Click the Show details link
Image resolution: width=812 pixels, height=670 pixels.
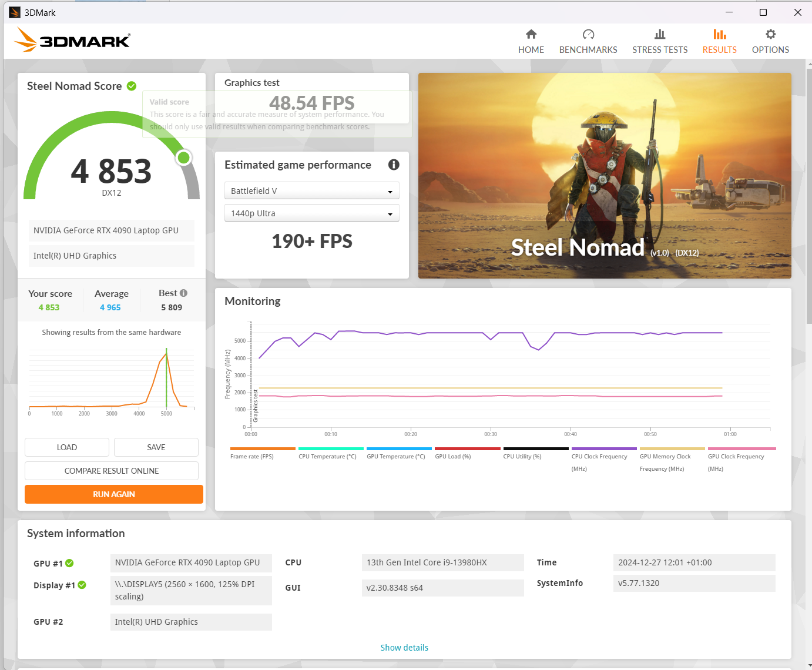coord(404,648)
